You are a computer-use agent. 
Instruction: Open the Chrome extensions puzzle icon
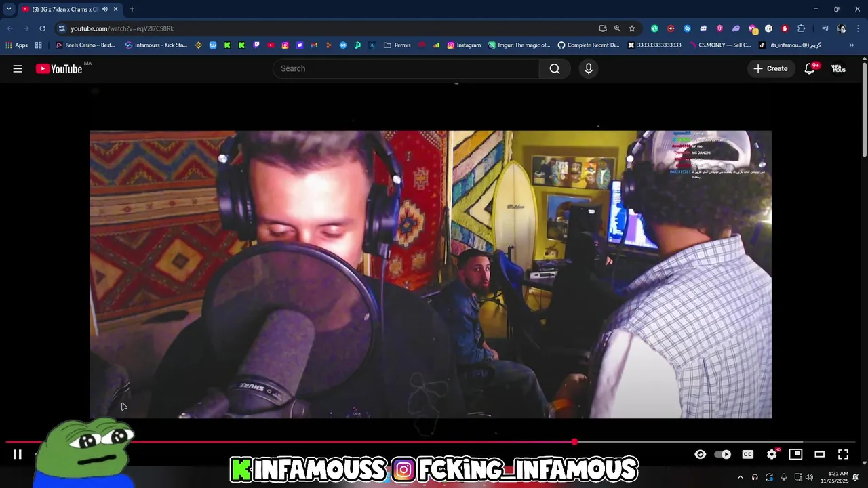tap(802, 28)
